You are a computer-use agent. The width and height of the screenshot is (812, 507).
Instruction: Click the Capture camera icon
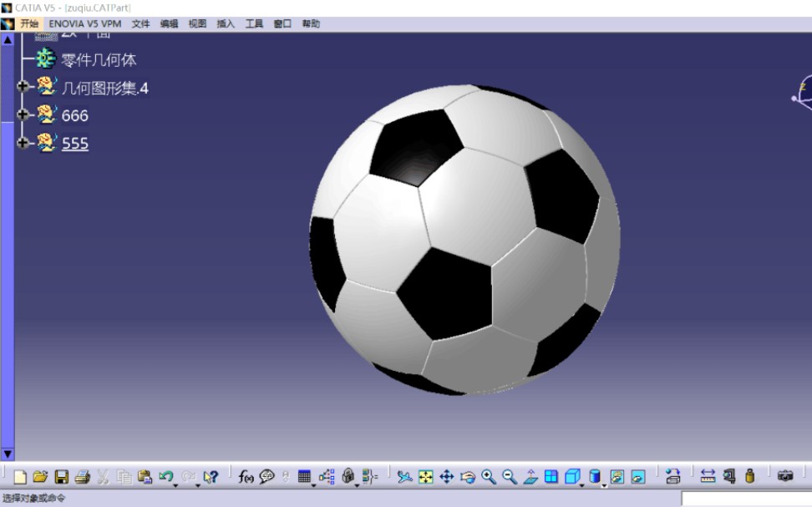785,476
